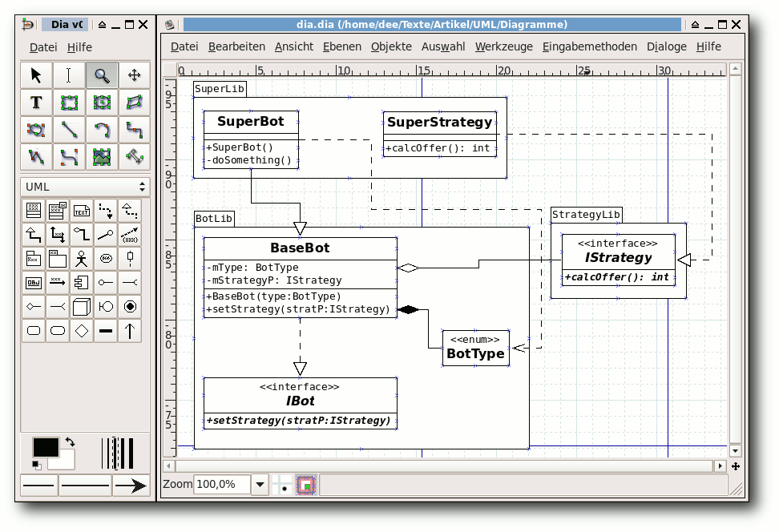Select the UML Class shape icon
Viewport: 779px width, 532px height.
tap(34, 211)
